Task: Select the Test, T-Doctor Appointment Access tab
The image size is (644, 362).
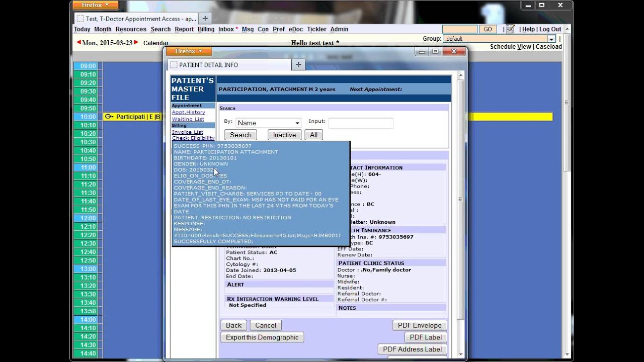Action: pos(136,19)
